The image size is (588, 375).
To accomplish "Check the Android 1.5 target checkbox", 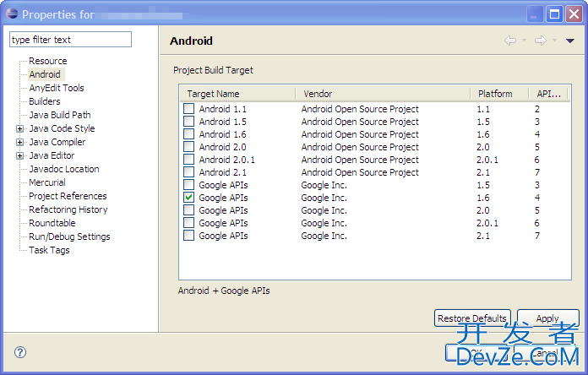I will click(x=188, y=122).
